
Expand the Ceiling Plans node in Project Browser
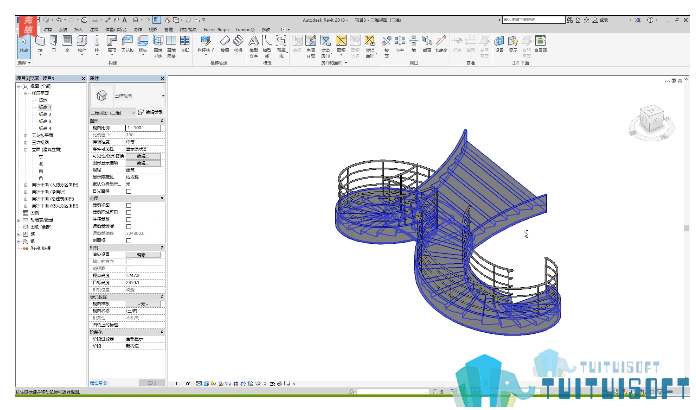pyautogui.click(x=25, y=135)
